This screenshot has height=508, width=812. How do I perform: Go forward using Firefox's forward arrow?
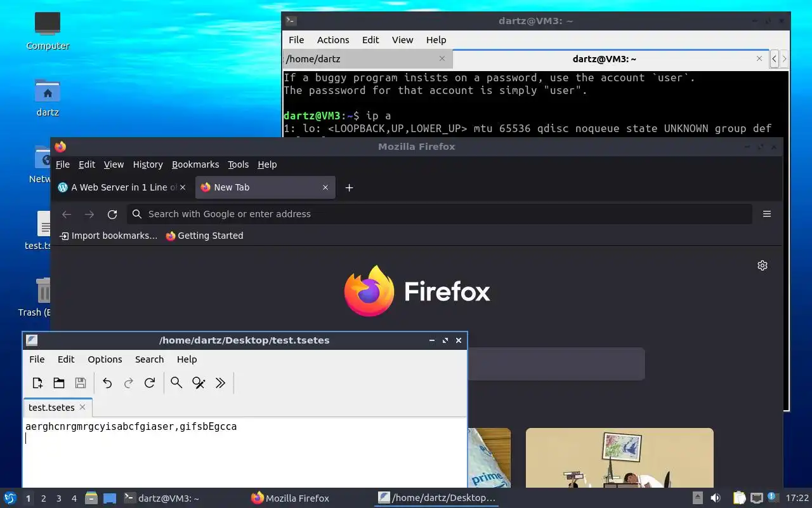[x=89, y=215]
